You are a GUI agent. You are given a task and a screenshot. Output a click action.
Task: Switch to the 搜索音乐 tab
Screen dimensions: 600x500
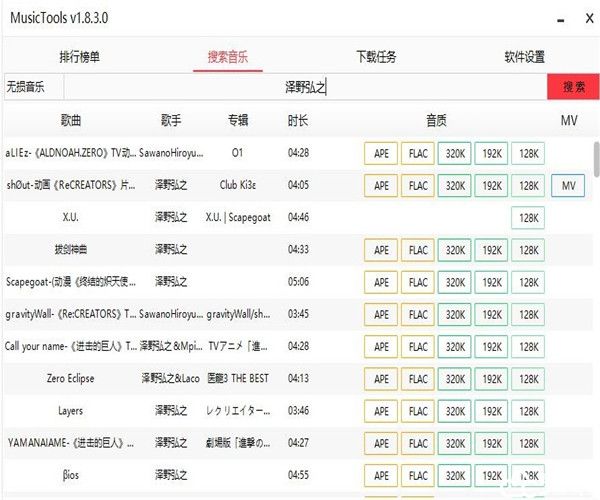point(228,57)
